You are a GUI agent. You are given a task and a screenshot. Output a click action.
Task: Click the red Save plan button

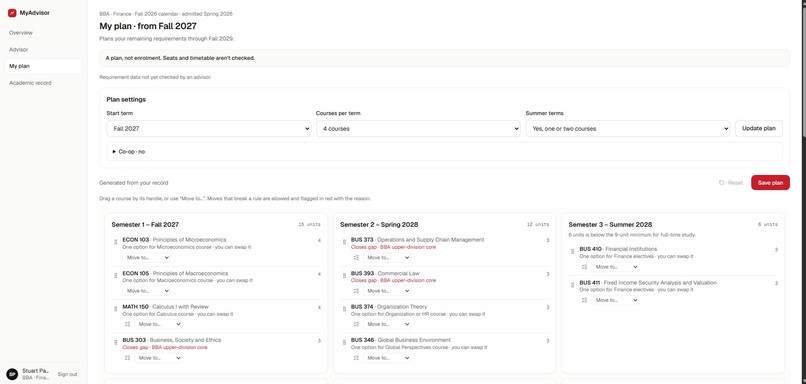(x=770, y=182)
